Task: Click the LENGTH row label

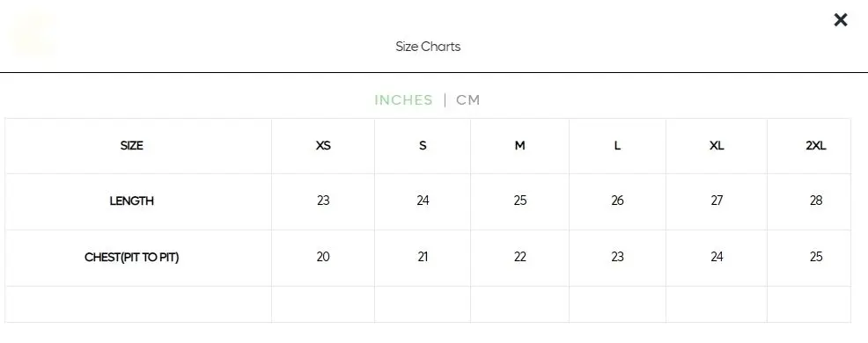Action: point(132,201)
